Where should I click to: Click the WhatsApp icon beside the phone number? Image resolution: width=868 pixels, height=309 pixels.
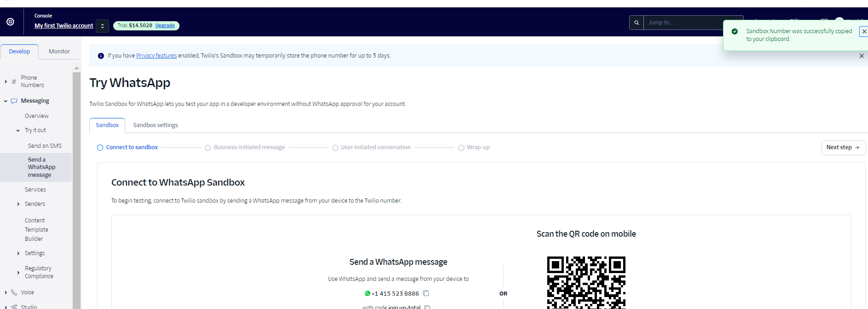pyautogui.click(x=367, y=293)
